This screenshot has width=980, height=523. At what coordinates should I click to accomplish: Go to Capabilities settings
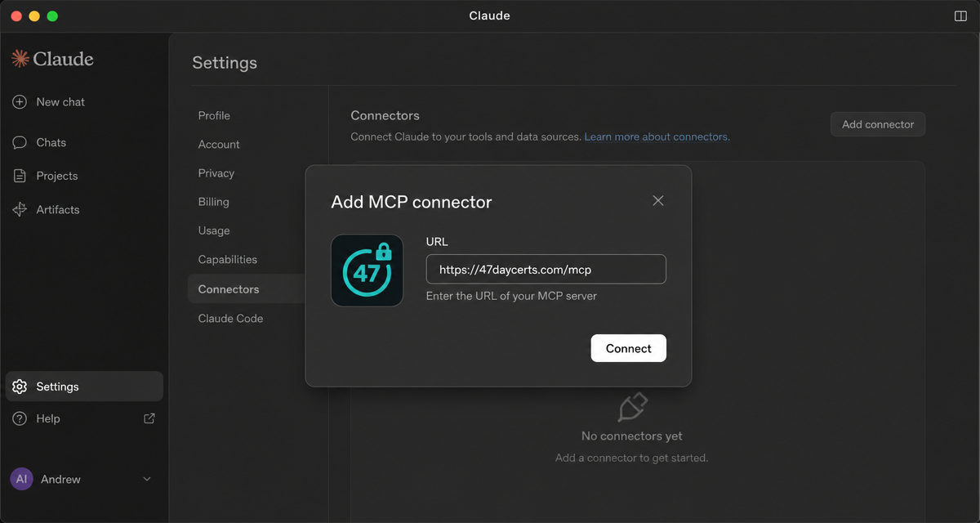[x=228, y=259]
